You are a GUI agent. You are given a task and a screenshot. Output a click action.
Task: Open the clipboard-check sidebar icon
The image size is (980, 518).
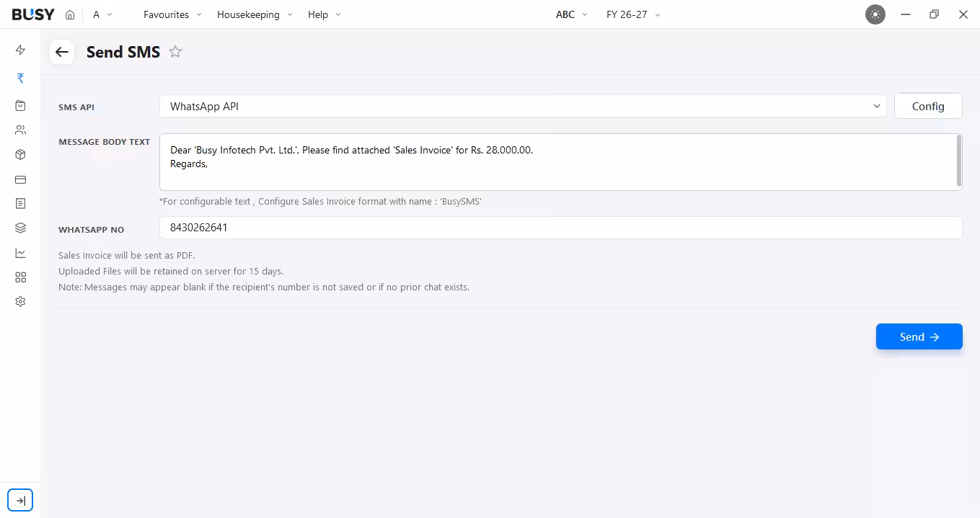[x=20, y=105]
